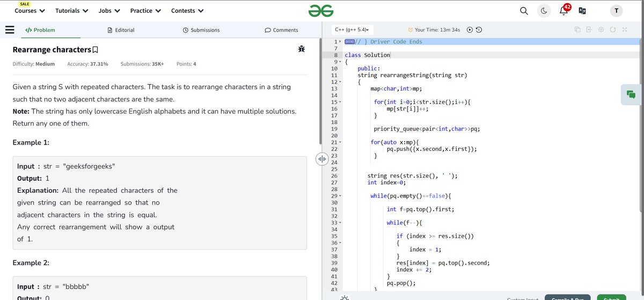Image resolution: width=644 pixels, height=300 pixels.
Task: Collapse the while loop at line 29
Action: (x=340, y=196)
